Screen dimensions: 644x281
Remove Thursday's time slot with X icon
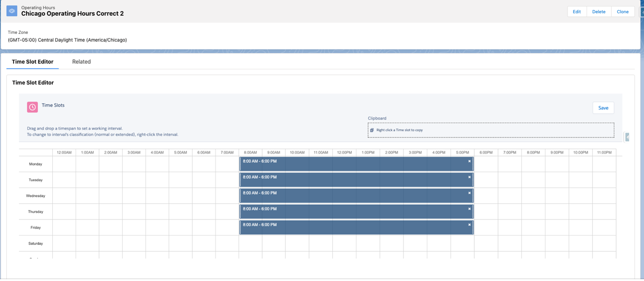469,209
